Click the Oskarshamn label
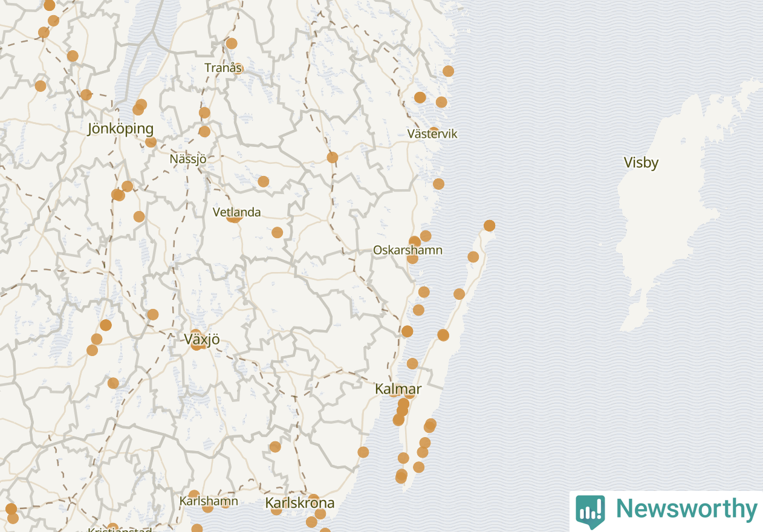 [x=407, y=250]
